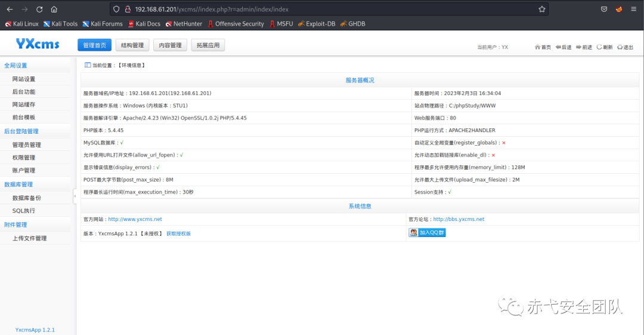This screenshot has width=644, height=335.
Task: Select the 拓展应用 tab
Action: 208,45
